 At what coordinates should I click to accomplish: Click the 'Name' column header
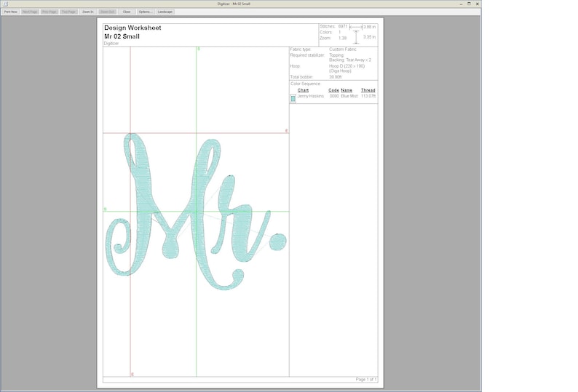[x=347, y=90]
